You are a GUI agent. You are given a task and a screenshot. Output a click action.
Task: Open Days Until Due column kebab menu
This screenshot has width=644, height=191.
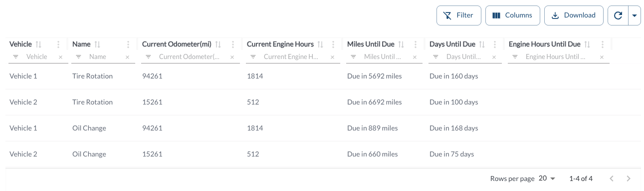pos(495,44)
